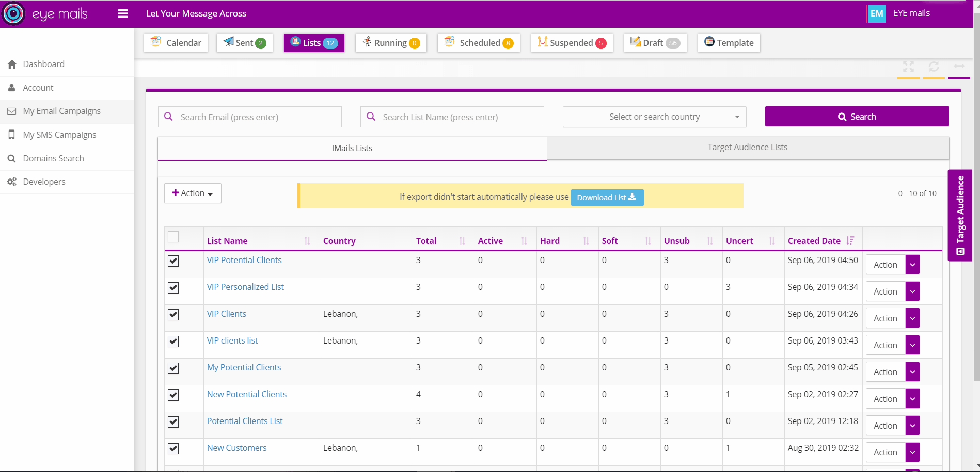The height and width of the screenshot is (472, 980).
Task: Toggle the select-all header checkbox
Action: click(173, 237)
